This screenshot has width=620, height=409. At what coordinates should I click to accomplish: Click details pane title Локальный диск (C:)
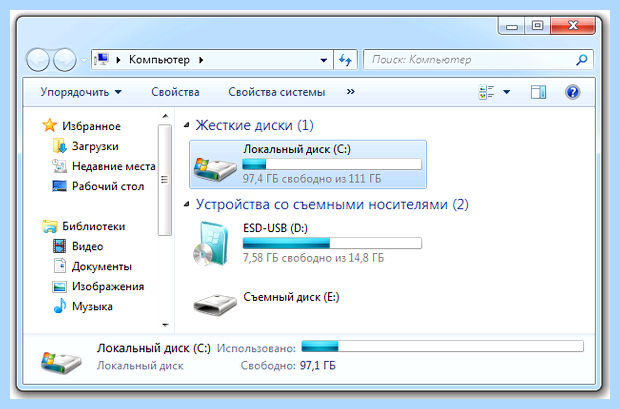click(154, 348)
